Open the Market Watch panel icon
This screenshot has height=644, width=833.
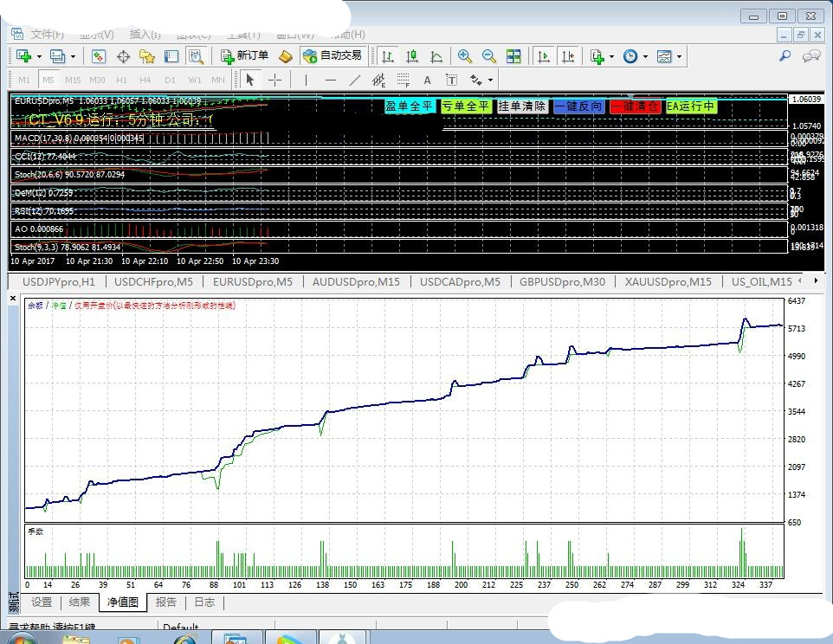[99, 56]
